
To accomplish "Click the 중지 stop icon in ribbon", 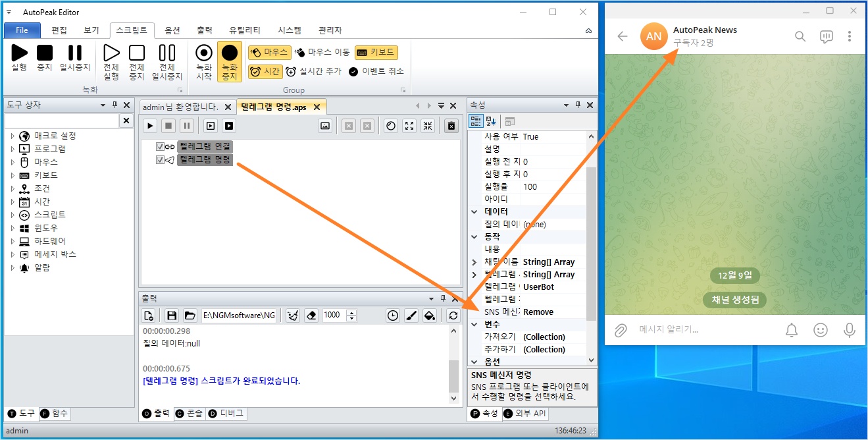I will [45, 53].
